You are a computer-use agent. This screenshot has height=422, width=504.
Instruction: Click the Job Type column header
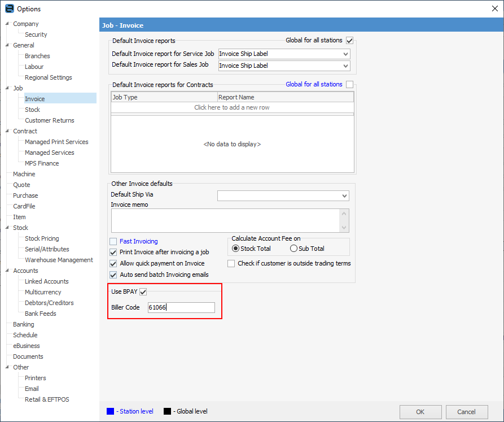pos(164,97)
